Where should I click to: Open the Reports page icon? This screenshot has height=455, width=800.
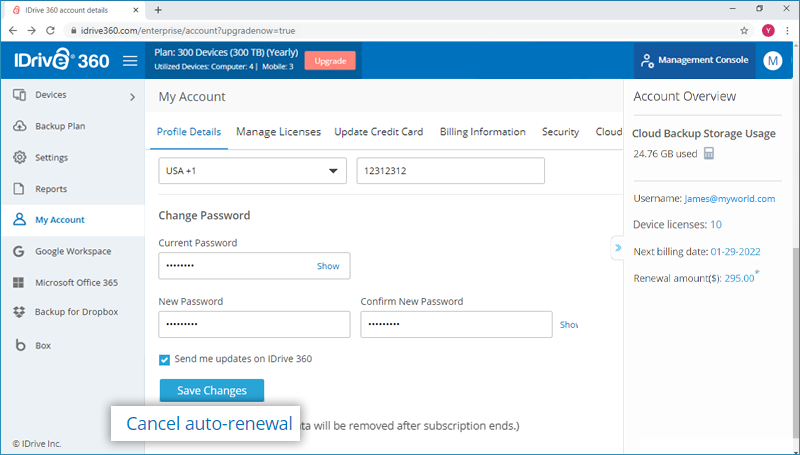[x=19, y=189]
